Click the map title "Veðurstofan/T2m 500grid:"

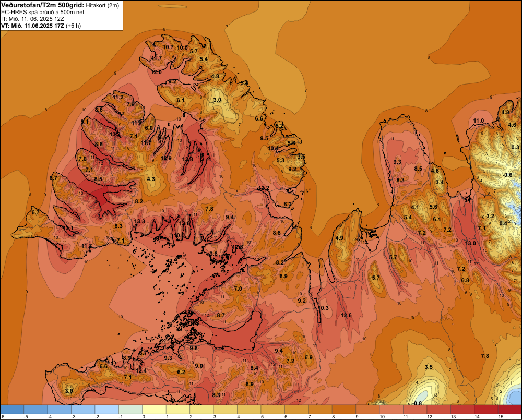[x=43, y=5]
